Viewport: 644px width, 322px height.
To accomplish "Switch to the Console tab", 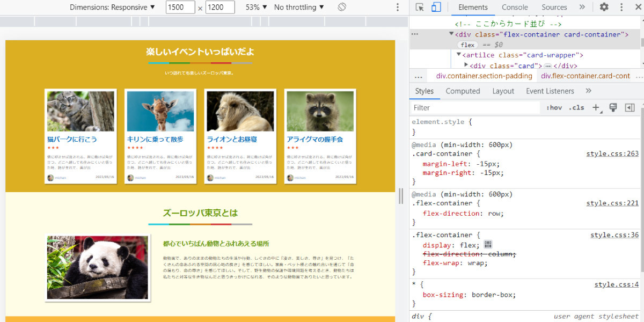I will [x=515, y=7].
